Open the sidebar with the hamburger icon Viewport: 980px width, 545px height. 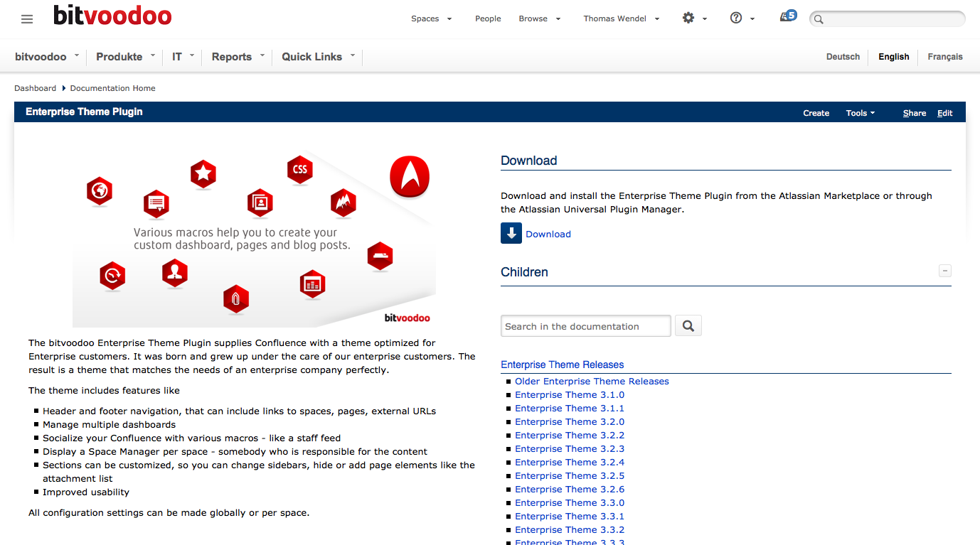pyautogui.click(x=26, y=19)
